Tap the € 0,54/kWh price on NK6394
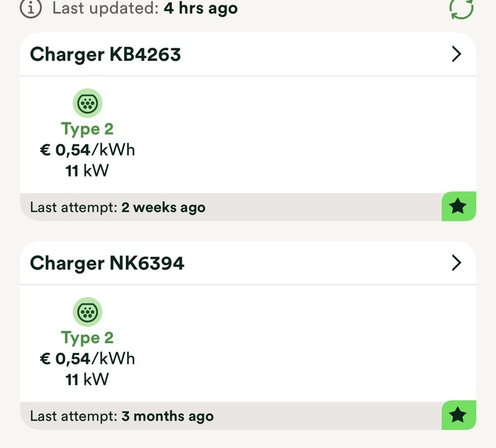Image resolution: width=496 pixels, height=448 pixels. click(87, 359)
